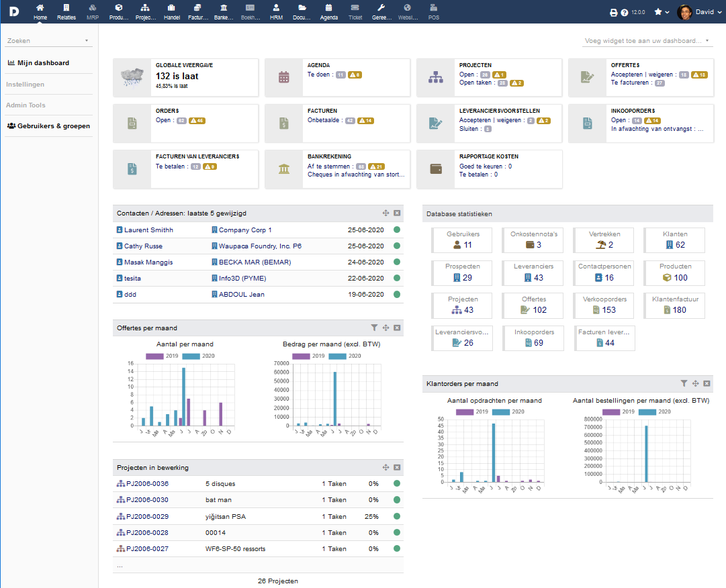Click the filter icon on Offertes per maand widget
Image resolution: width=726 pixels, height=588 pixels.
tap(374, 328)
